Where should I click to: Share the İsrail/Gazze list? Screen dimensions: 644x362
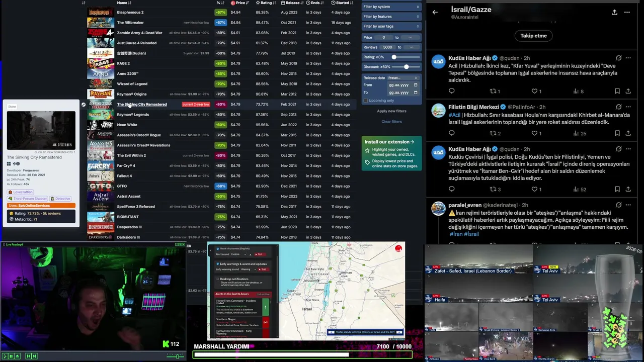[x=614, y=12]
